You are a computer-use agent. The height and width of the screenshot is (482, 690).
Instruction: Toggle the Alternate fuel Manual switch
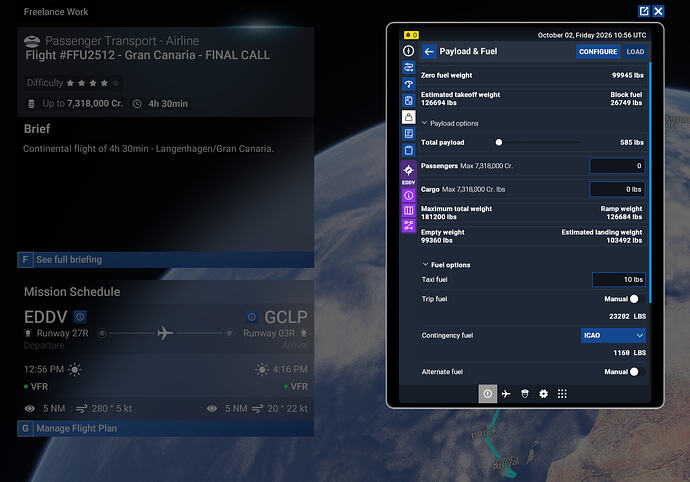pyautogui.click(x=637, y=372)
